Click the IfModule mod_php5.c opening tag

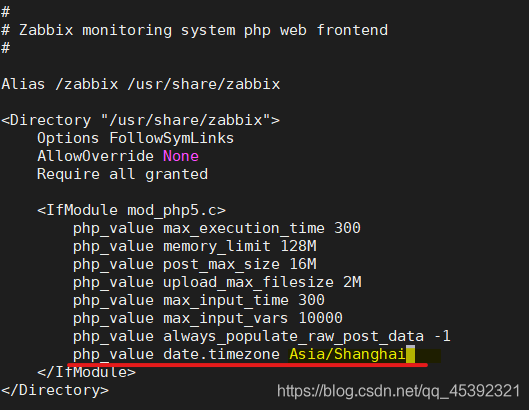(132, 210)
